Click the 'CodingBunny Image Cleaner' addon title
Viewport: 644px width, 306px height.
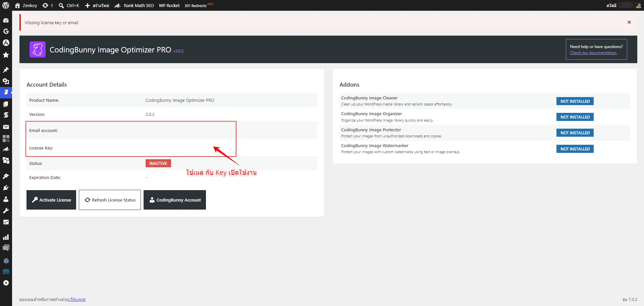(369, 98)
